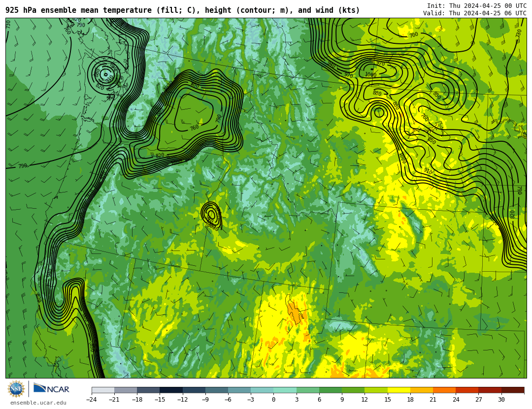
Task: Pick the colorbar swatch between -6 and -3
Action: click(x=239, y=390)
